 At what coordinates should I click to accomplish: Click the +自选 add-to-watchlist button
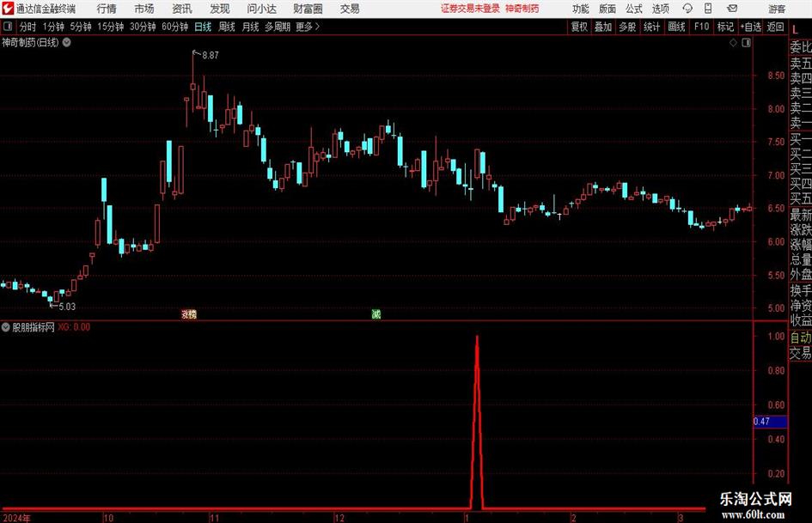(x=751, y=27)
